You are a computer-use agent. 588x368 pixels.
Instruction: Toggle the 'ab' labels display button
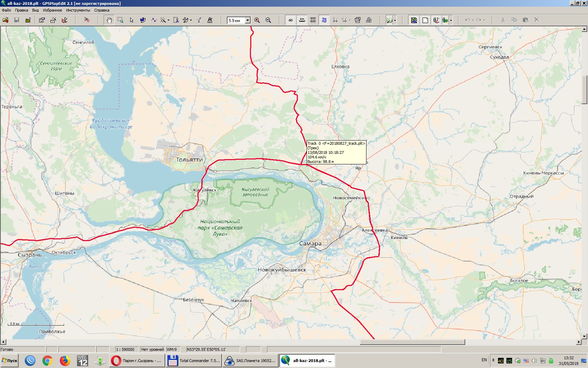pyautogui.click(x=290, y=20)
